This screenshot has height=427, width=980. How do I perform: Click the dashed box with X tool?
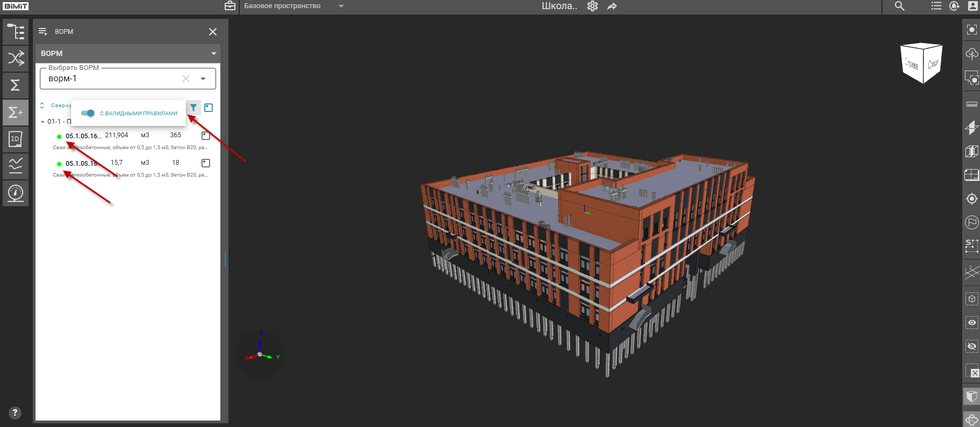(971, 371)
